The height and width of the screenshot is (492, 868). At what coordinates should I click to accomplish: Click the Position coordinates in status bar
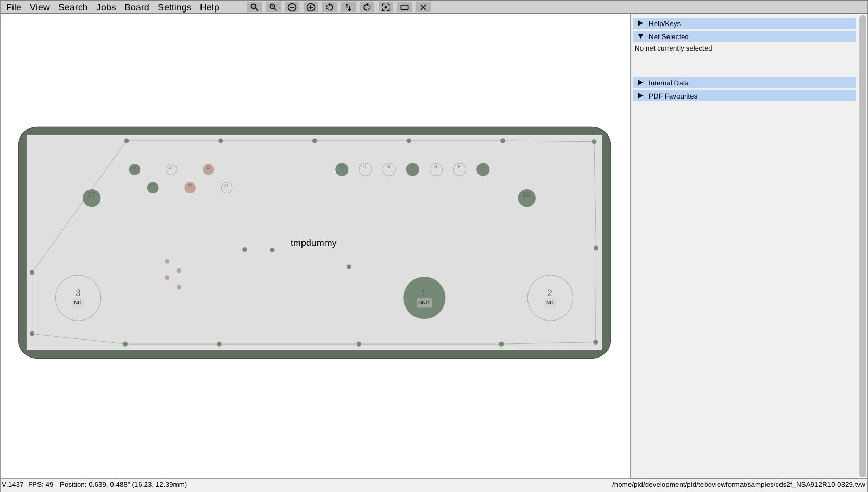pyautogui.click(x=123, y=485)
